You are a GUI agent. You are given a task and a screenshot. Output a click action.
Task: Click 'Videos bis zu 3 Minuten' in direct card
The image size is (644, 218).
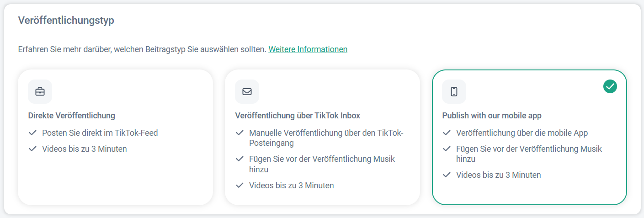[84, 149]
